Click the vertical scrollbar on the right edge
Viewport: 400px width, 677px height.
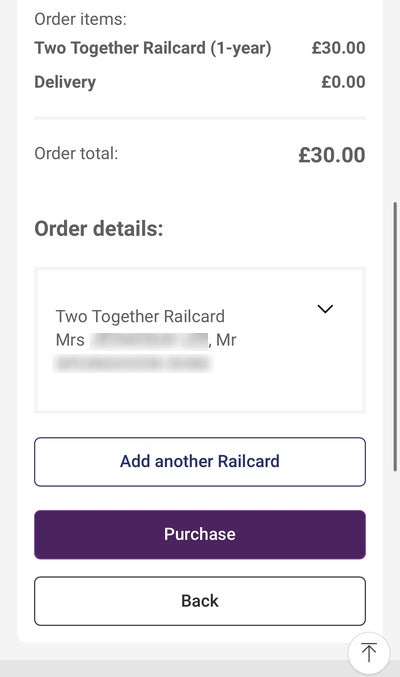click(395, 337)
